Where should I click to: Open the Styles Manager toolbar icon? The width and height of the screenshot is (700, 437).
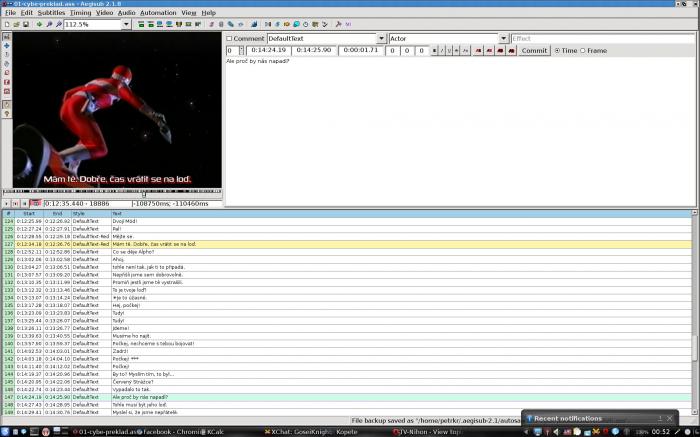212,24
